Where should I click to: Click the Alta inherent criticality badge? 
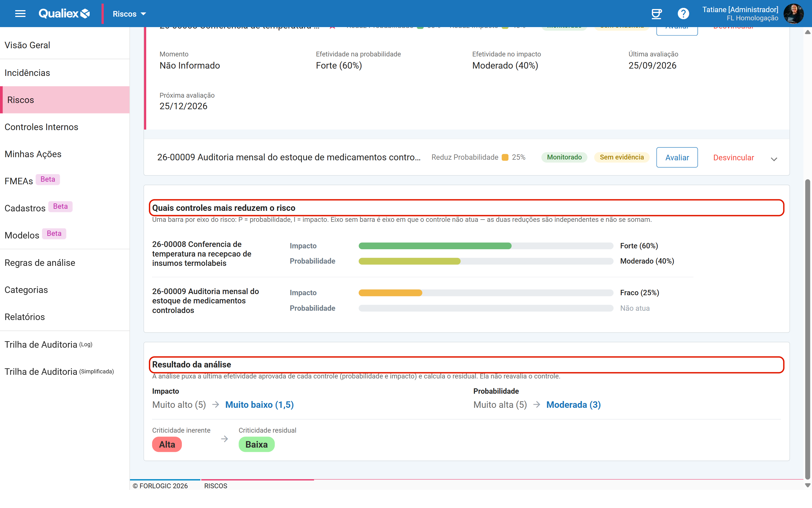click(167, 444)
